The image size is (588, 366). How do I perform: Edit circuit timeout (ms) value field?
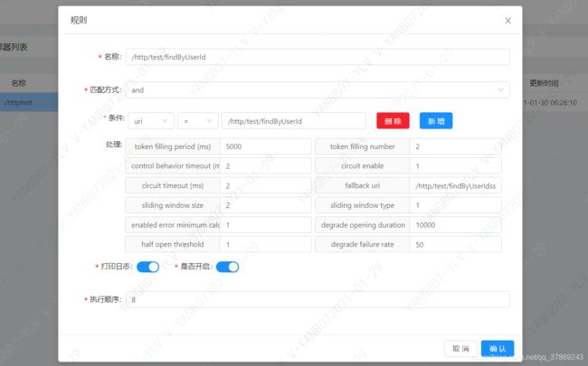tap(265, 185)
